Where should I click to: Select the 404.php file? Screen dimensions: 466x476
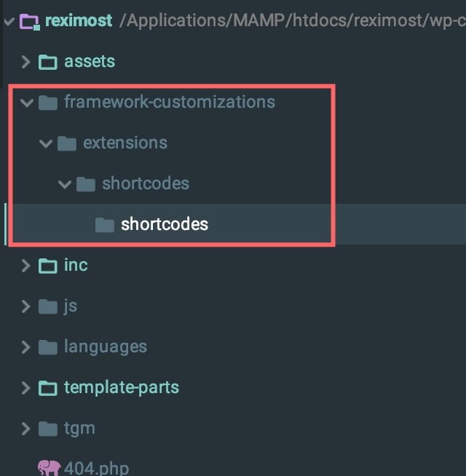point(96,468)
